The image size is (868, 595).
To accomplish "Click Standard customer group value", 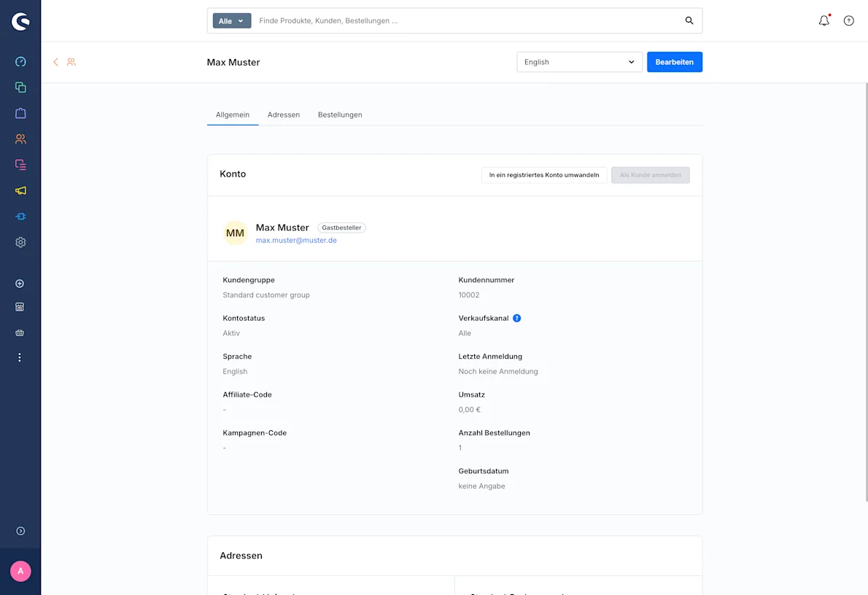I will click(x=266, y=295).
